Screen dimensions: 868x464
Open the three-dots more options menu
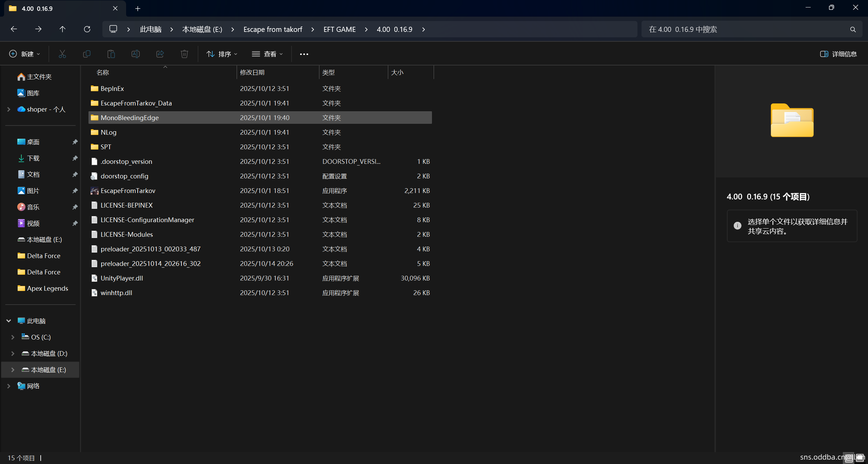[x=304, y=54]
